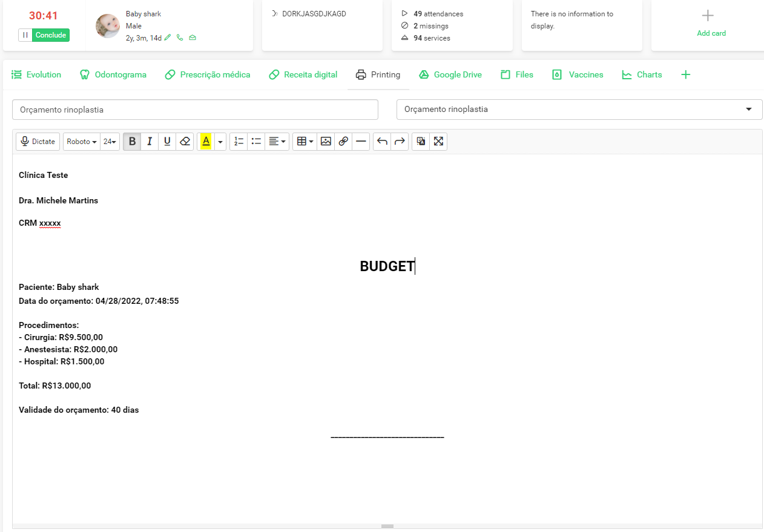Click the Anestesista: R$2.000,00 line

point(68,349)
